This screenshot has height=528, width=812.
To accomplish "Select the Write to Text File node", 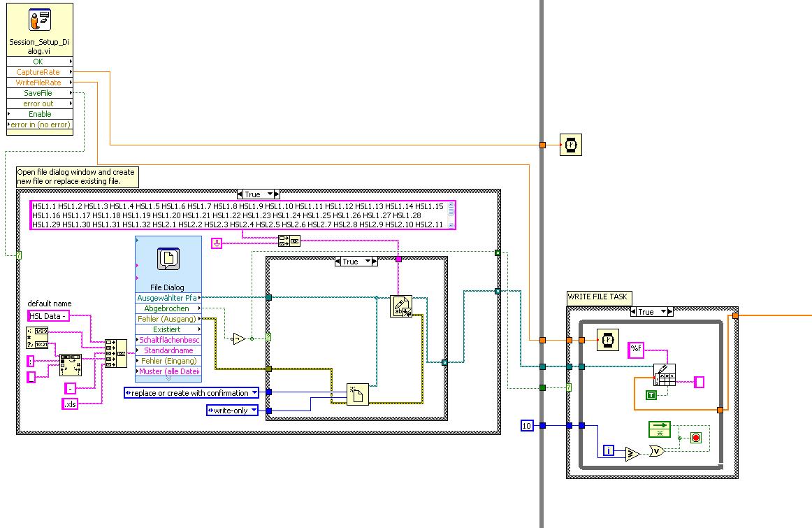I will pyautogui.click(x=401, y=306).
